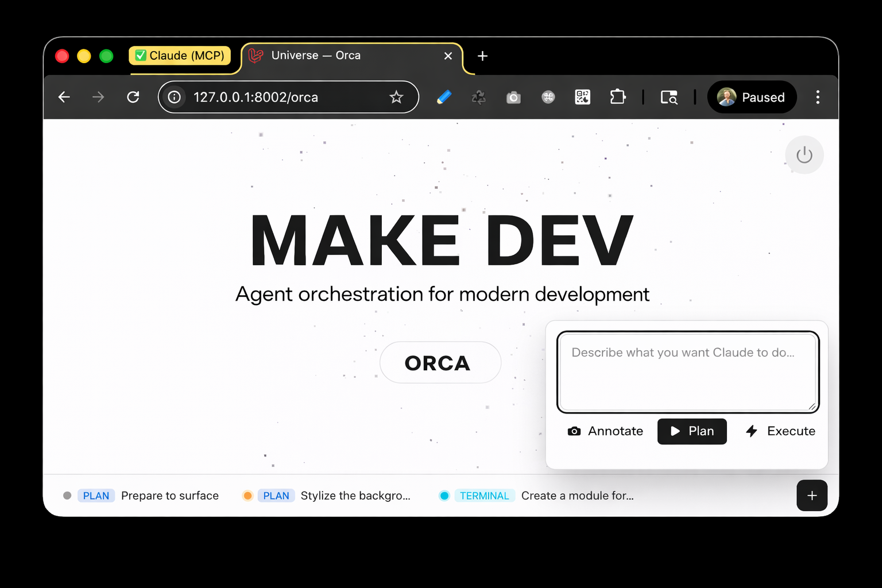Click the camera screenshot extension icon
Image resolution: width=882 pixels, height=588 pixels.
coord(513,97)
